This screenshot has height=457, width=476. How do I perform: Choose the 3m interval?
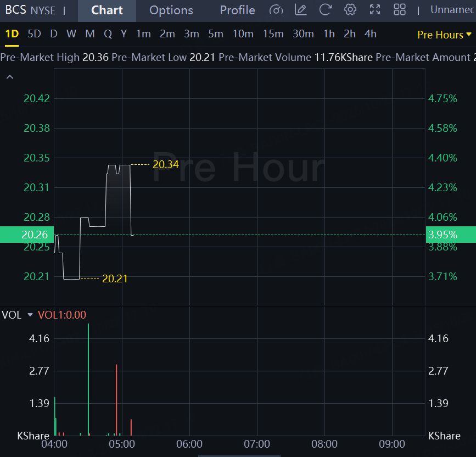click(x=192, y=34)
